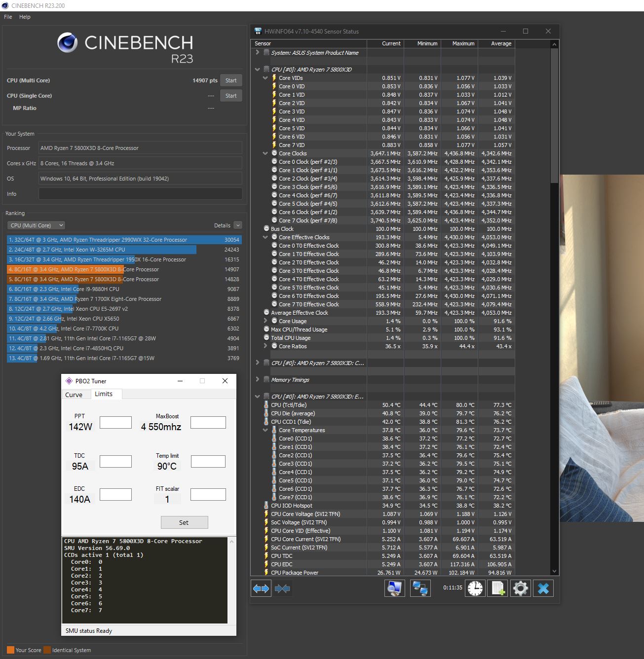Viewport: 644px width, 659px height.
Task: Collapse the Core Effective Clocks tree
Action: [265, 237]
